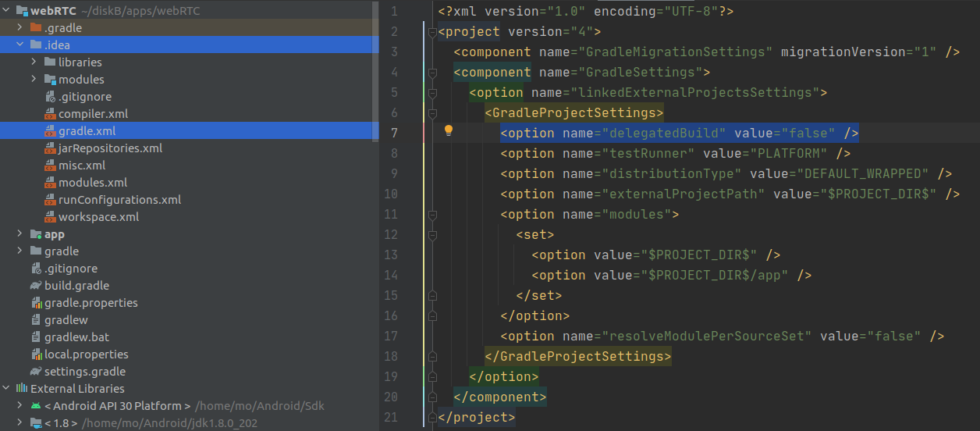Fold GradleSettings component at line 4
Viewport: 980px width, 431px height.
pos(431,73)
